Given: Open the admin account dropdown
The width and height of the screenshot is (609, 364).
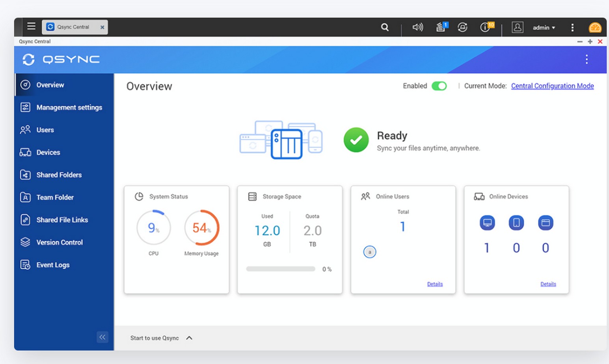Looking at the screenshot, I should click(544, 28).
